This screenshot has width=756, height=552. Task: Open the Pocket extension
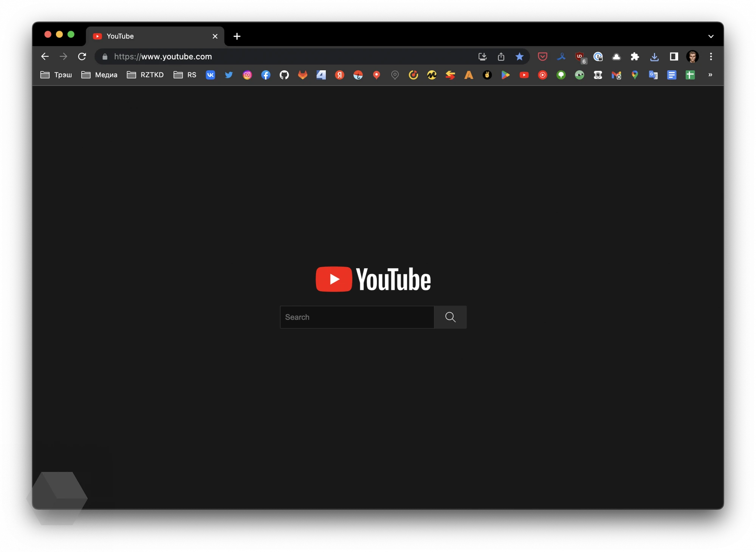(x=543, y=57)
